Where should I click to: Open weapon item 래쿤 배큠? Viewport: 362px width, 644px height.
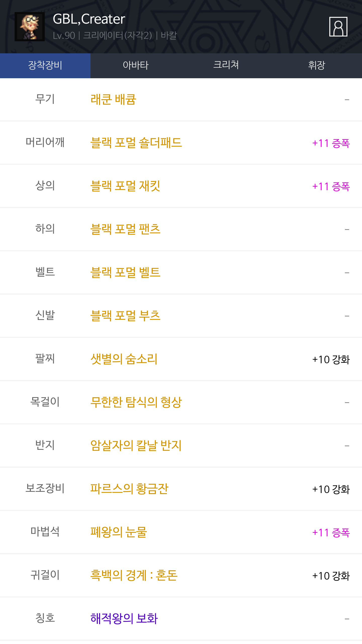[x=113, y=100]
